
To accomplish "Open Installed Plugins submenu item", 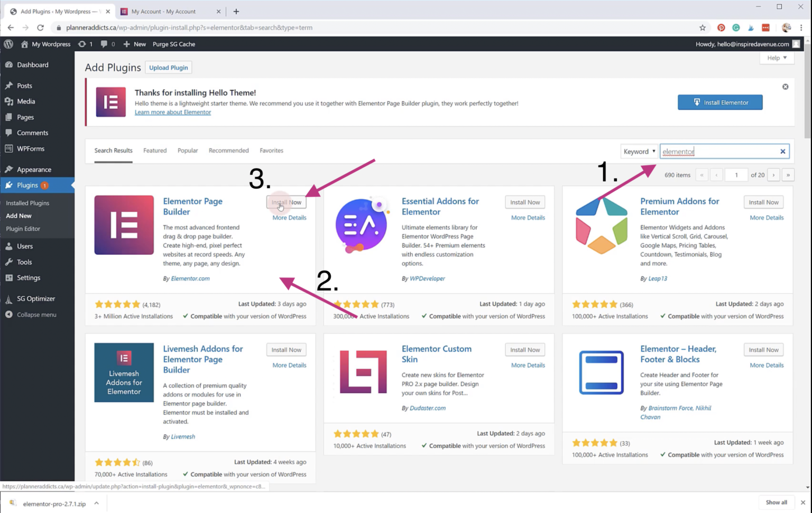I will coord(27,203).
